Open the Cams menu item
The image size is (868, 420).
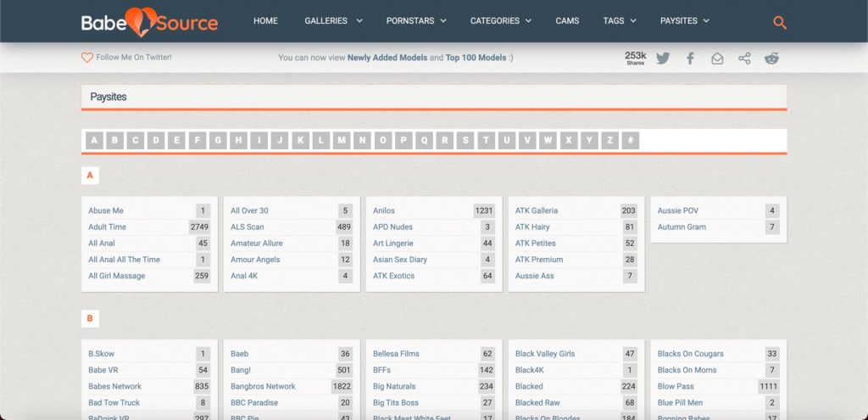coord(567,21)
